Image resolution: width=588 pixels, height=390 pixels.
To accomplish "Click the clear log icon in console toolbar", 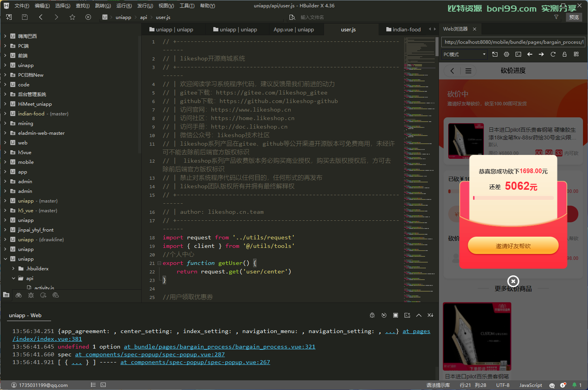I will point(430,315).
